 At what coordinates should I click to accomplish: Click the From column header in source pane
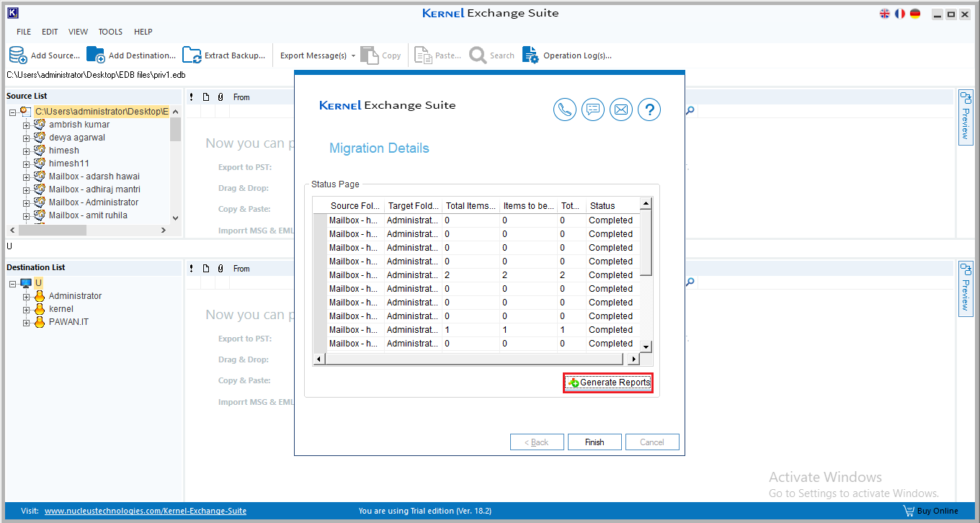[241, 97]
